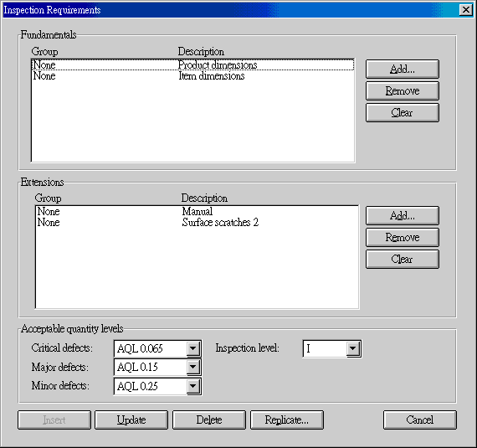Open the Critical defects dropdown arrow
The width and height of the screenshot is (477, 448).
tap(192, 348)
